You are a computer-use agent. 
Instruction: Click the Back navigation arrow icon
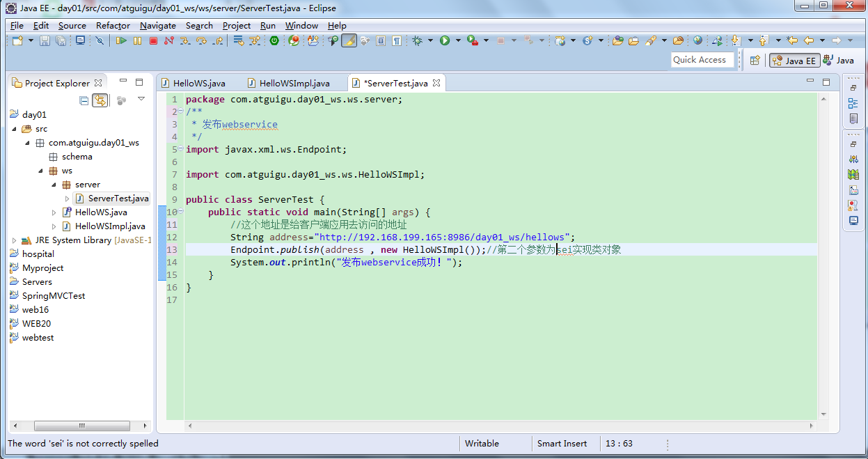809,40
